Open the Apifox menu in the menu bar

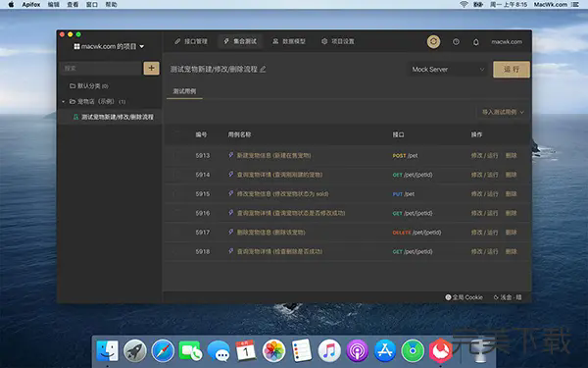[x=31, y=5]
